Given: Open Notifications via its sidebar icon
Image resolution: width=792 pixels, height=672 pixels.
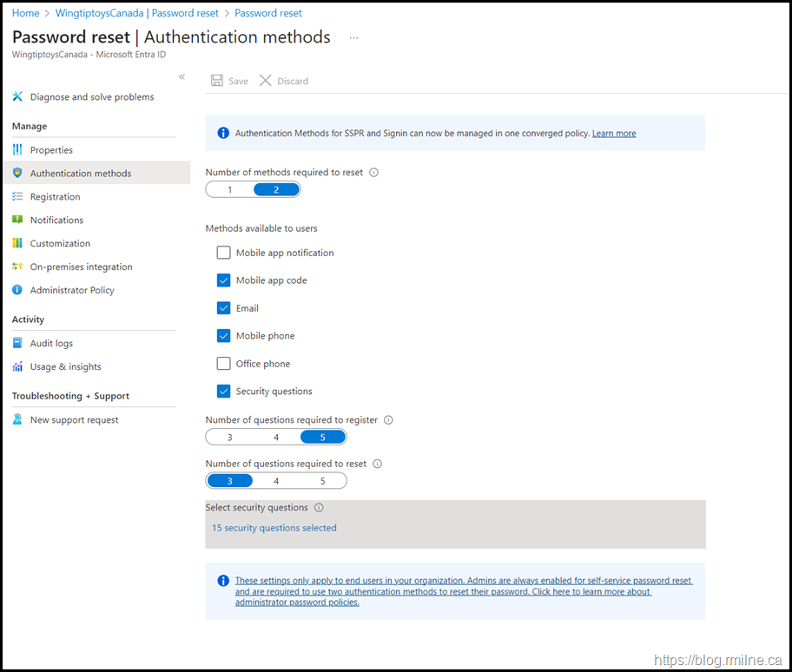Looking at the screenshot, I should click(16, 220).
